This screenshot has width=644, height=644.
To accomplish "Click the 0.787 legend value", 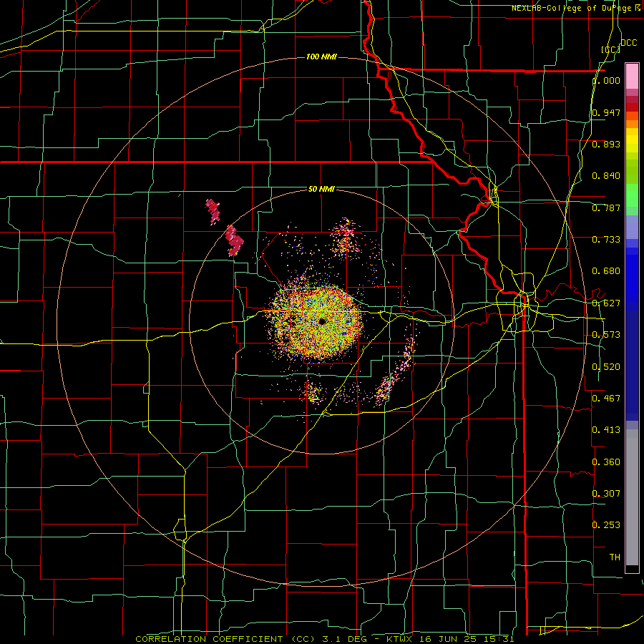I will 606,208.
